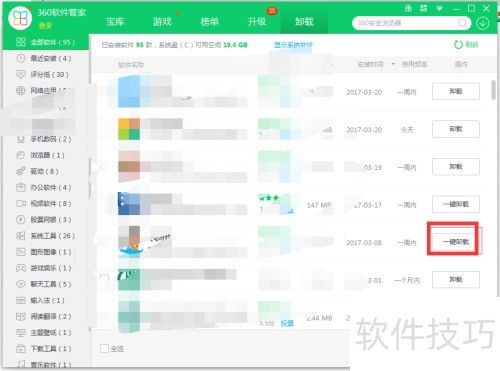
Task: Click the four-square title bar icon
Action: point(423,9)
